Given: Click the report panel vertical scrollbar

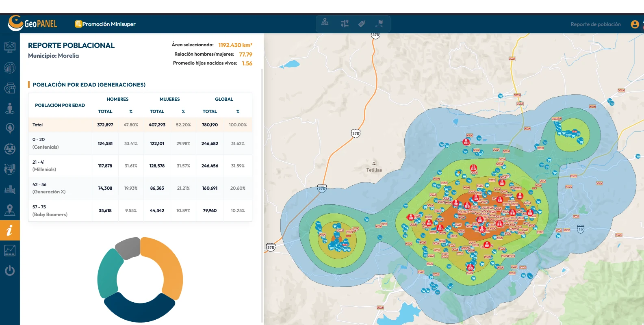Looking at the screenshot, I should click(262, 195).
